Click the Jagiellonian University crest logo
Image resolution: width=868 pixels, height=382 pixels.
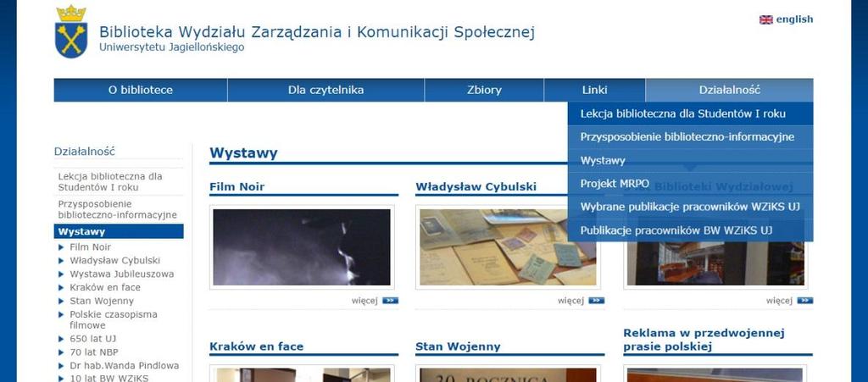[71, 31]
